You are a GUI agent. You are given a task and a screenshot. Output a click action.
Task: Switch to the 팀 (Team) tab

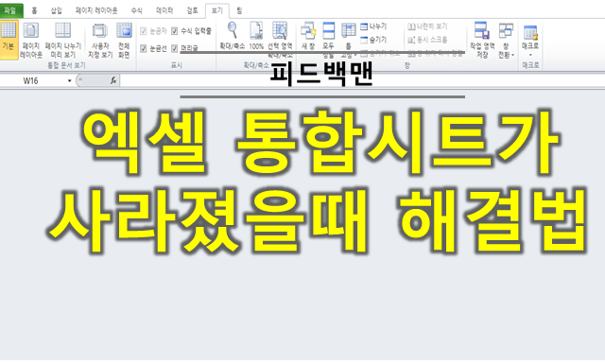239,10
